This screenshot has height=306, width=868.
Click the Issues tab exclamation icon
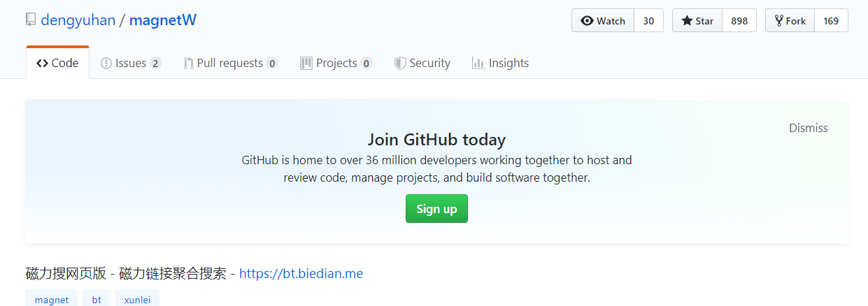106,64
